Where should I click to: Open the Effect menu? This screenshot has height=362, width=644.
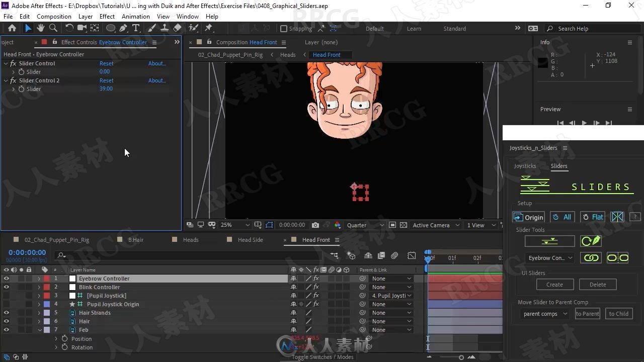(x=107, y=17)
